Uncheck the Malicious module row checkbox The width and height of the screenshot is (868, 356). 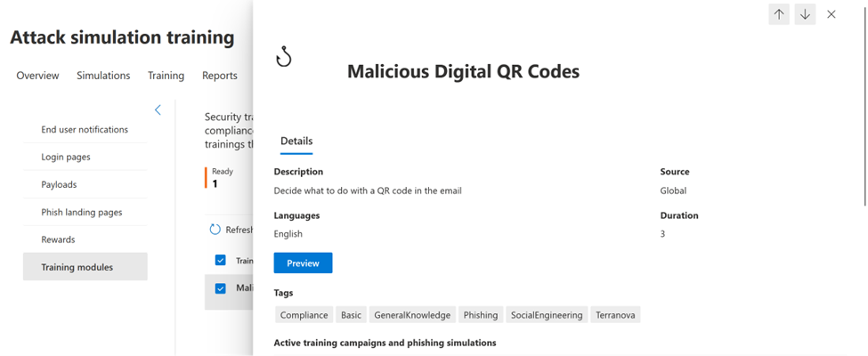pyautogui.click(x=220, y=288)
